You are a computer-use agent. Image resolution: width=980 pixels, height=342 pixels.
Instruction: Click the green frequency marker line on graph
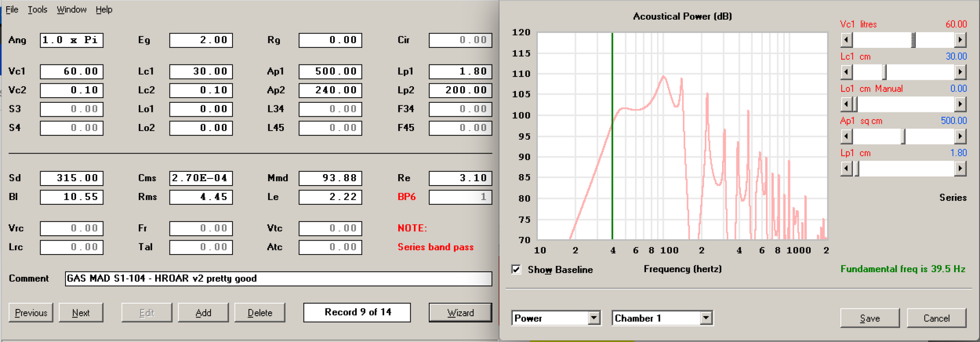(x=612, y=136)
